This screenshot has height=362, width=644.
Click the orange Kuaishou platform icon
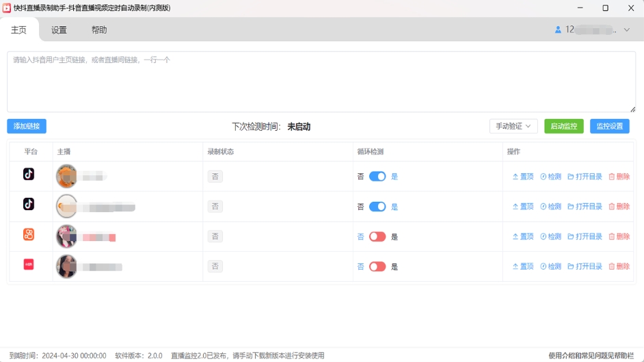pyautogui.click(x=28, y=234)
